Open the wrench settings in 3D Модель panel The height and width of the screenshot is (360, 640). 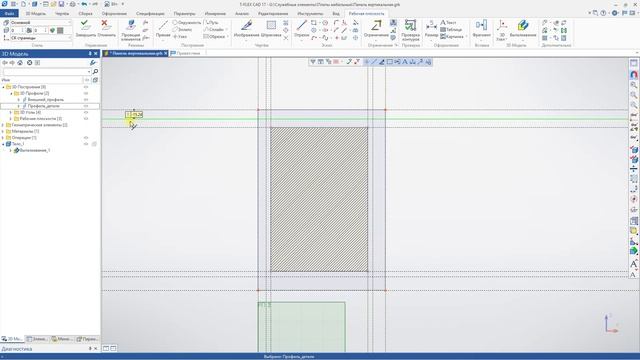pos(93,62)
